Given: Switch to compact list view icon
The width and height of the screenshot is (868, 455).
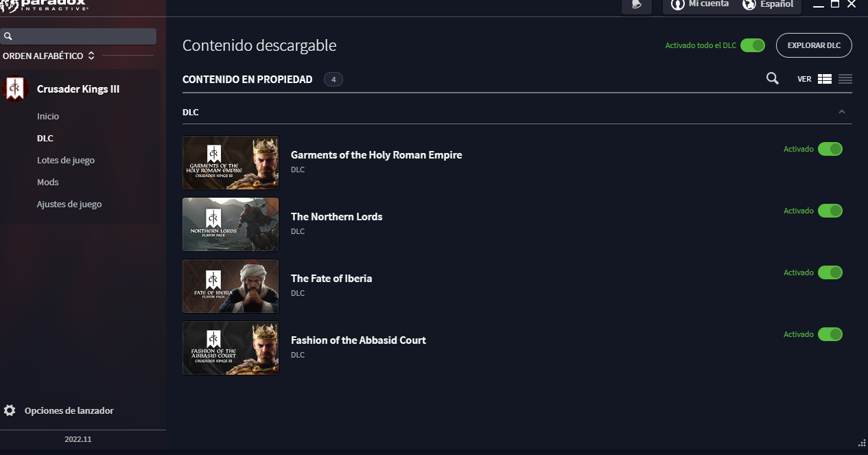Looking at the screenshot, I should 845,79.
